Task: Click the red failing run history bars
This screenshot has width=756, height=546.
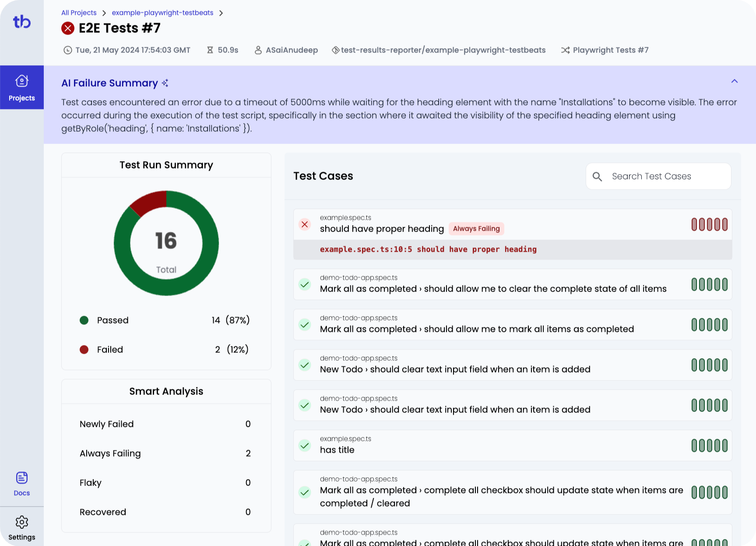Action: [709, 224]
